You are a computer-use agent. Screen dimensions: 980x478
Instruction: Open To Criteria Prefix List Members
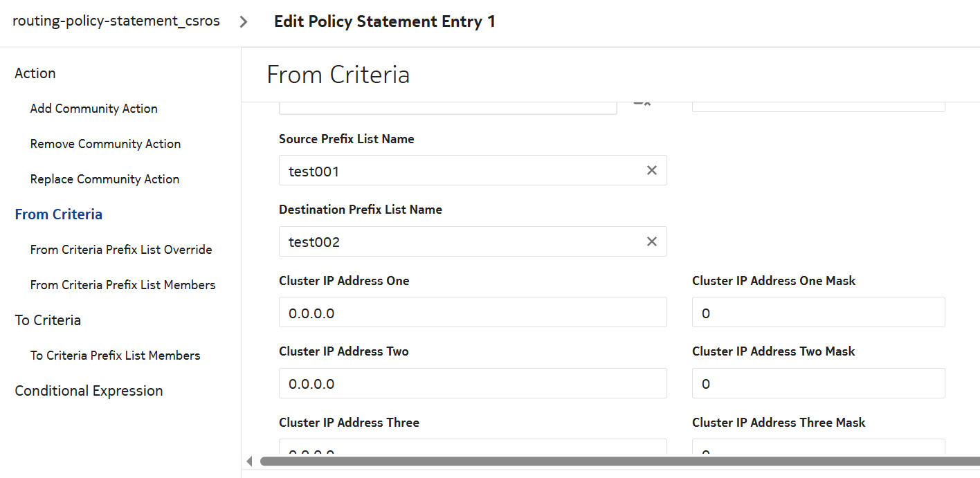(115, 356)
